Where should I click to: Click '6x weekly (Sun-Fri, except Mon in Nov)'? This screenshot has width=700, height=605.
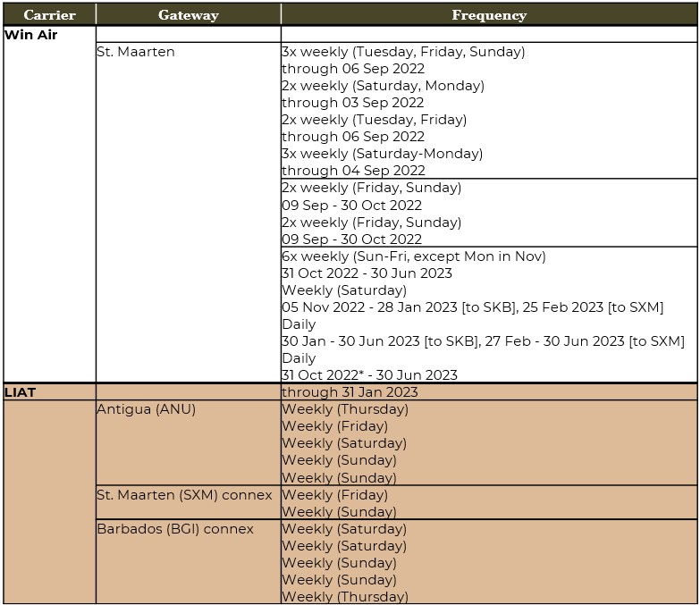click(414, 256)
